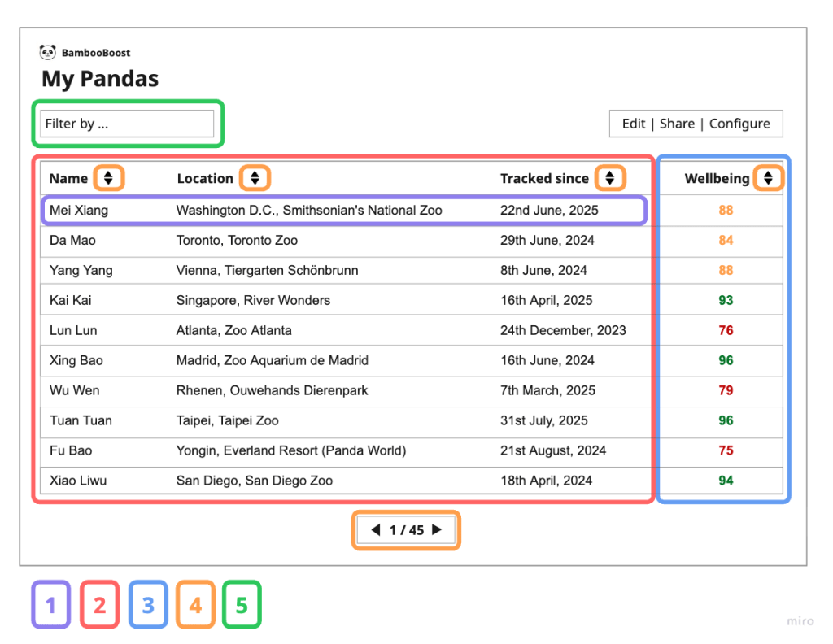833x644 pixels.
Task: Go to previous page of pandas
Action: tap(376, 530)
